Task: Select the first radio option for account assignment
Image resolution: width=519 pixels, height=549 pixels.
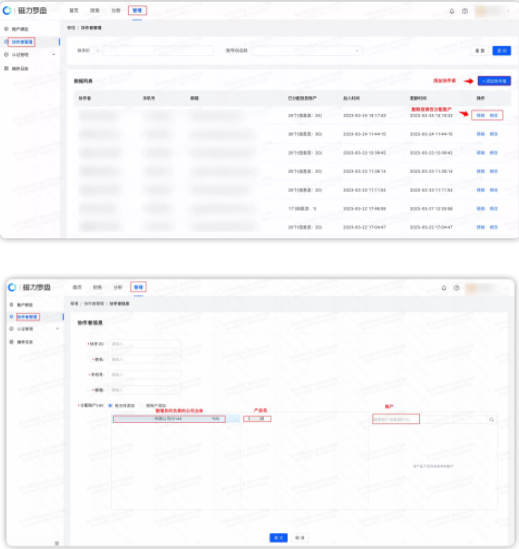Action: (x=110, y=405)
